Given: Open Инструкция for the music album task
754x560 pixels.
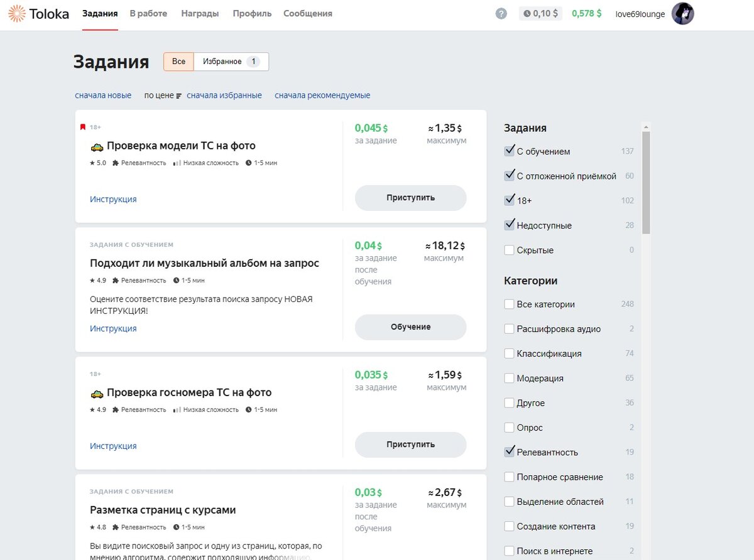Looking at the screenshot, I should point(113,328).
